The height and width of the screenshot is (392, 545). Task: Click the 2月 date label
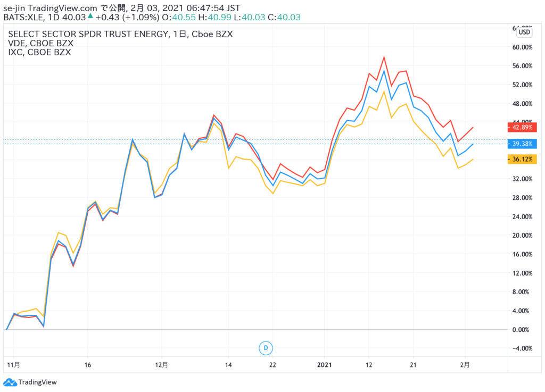pyautogui.click(x=465, y=365)
